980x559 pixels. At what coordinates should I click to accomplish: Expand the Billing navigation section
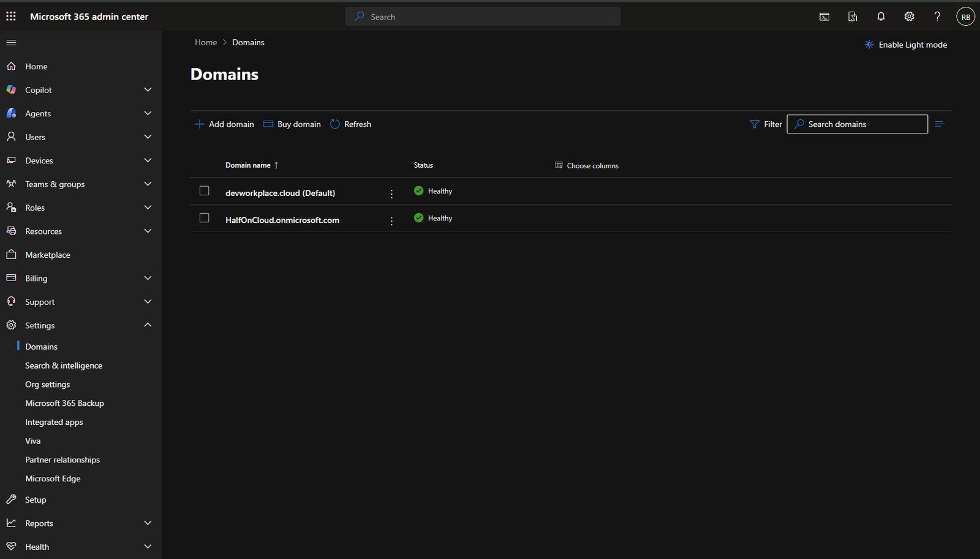coord(148,278)
